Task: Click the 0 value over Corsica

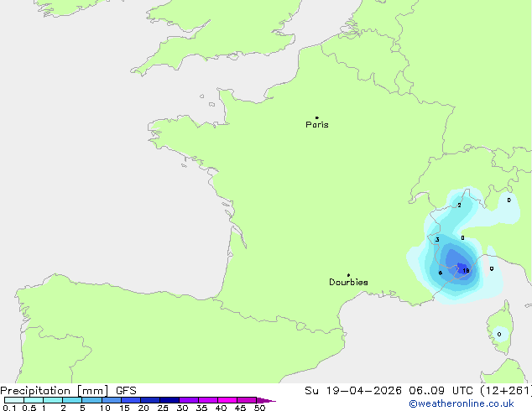Action: 499,335
